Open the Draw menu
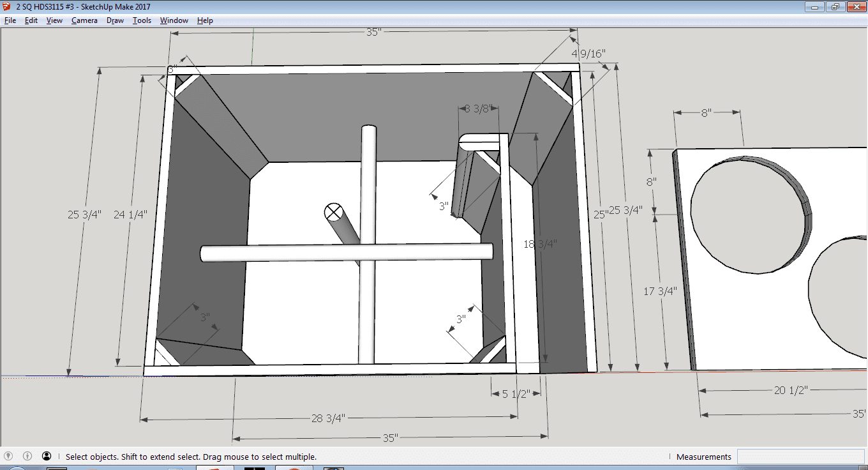 click(115, 20)
